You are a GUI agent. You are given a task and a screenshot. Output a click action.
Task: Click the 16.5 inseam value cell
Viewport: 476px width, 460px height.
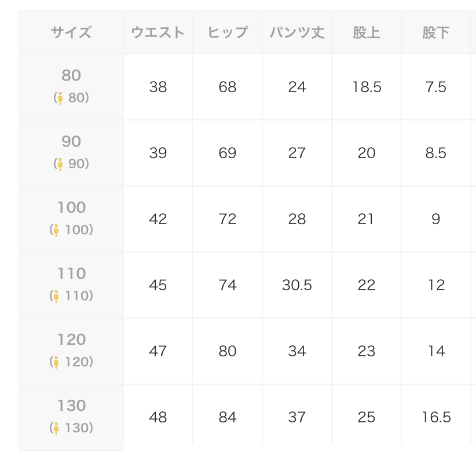point(436,417)
